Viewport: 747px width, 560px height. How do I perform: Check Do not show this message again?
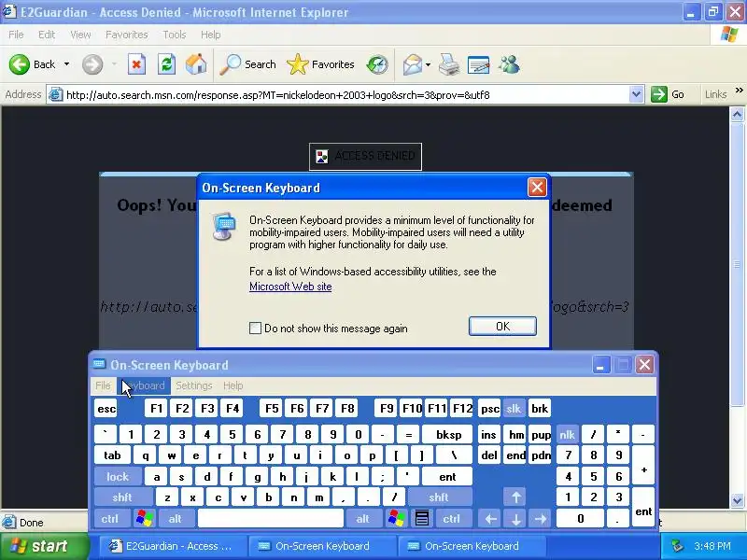[255, 329]
